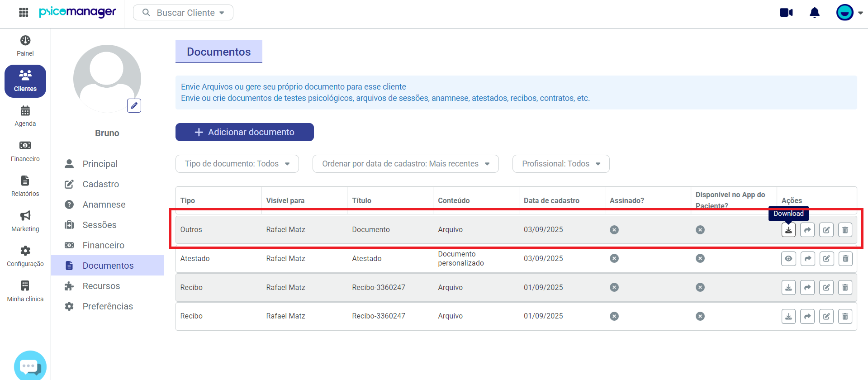The height and width of the screenshot is (380, 868).
Task: Delete the Outros Documento row
Action: point(845,230)
